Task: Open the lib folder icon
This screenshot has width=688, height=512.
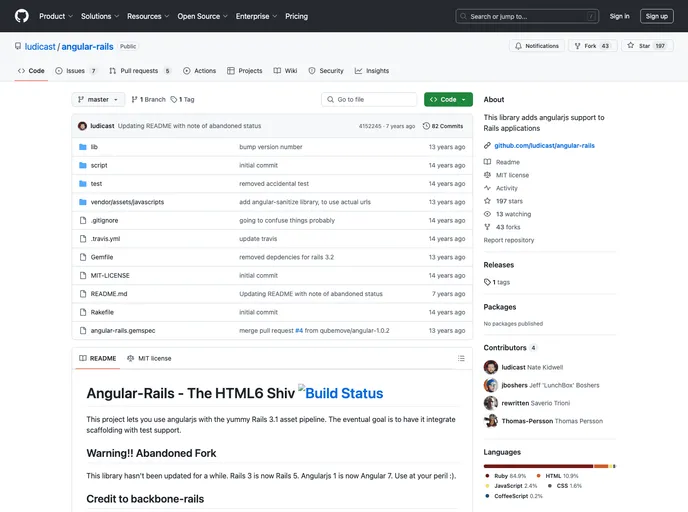Action: pos(82,147)
